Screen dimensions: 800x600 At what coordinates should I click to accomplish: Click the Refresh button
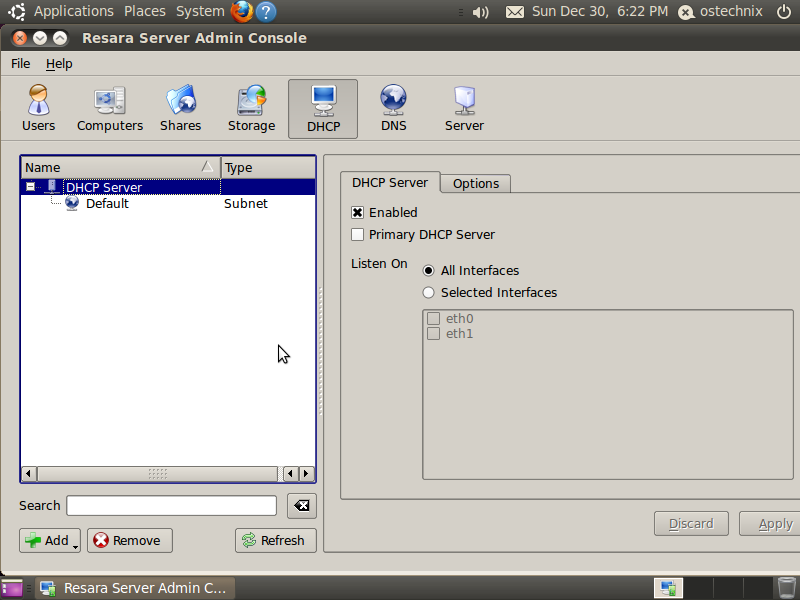click(x=276, y=540)
